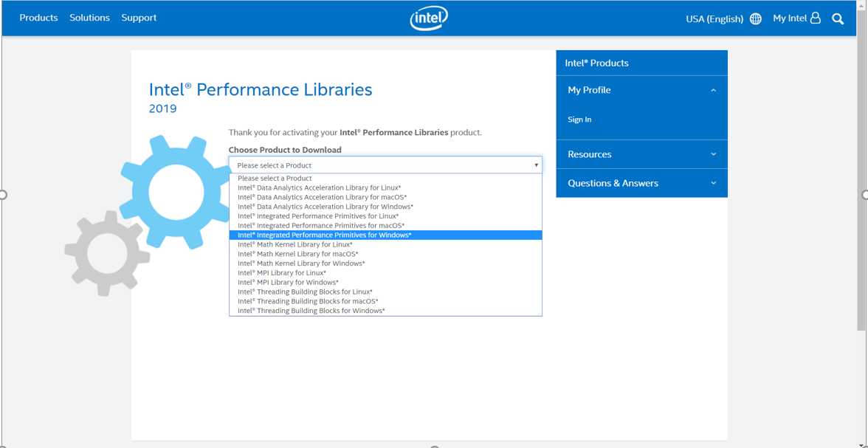
Task: Open the search magnifier icon
Action: tap(838, 19)
